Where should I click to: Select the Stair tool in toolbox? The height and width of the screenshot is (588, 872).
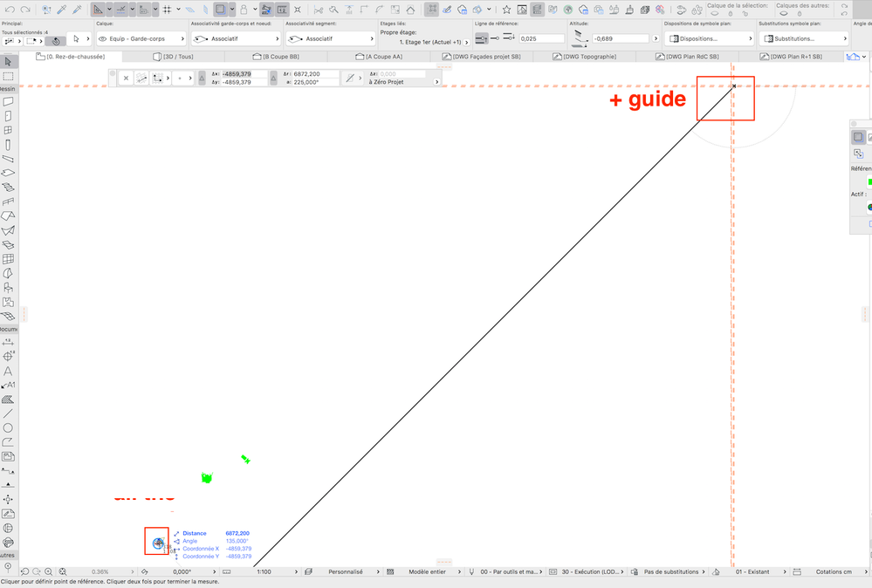8,188
